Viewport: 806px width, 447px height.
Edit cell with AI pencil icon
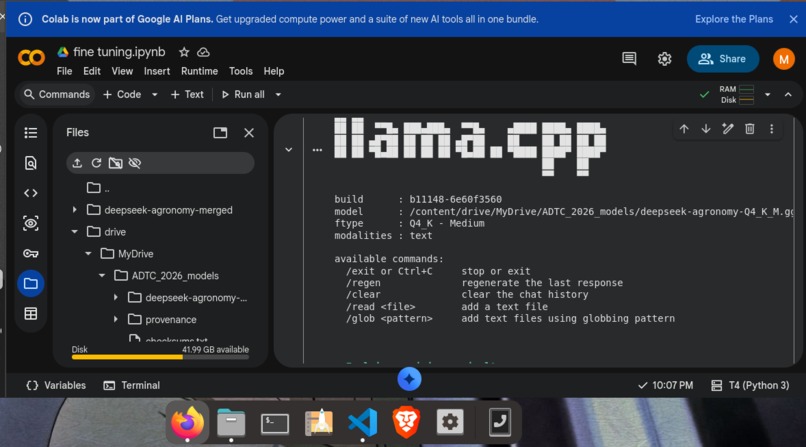tap(727, 129)
